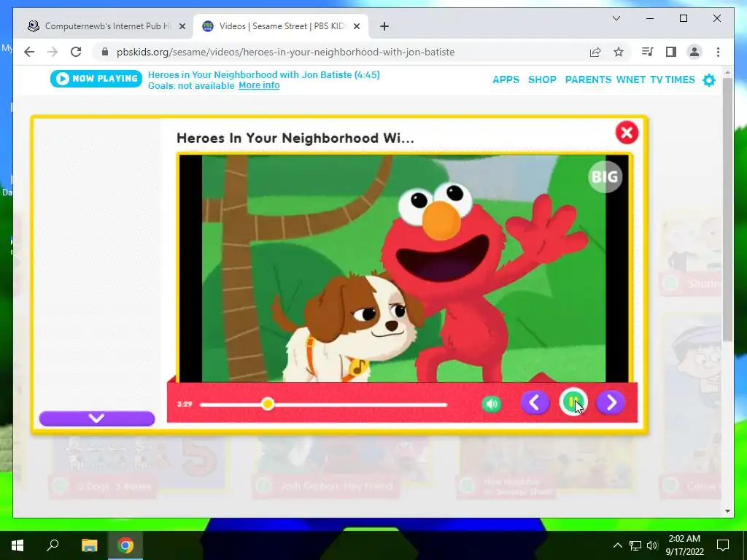Reload the page in Chrome
This screenshot has width=747, height=560.
[76, 52]
